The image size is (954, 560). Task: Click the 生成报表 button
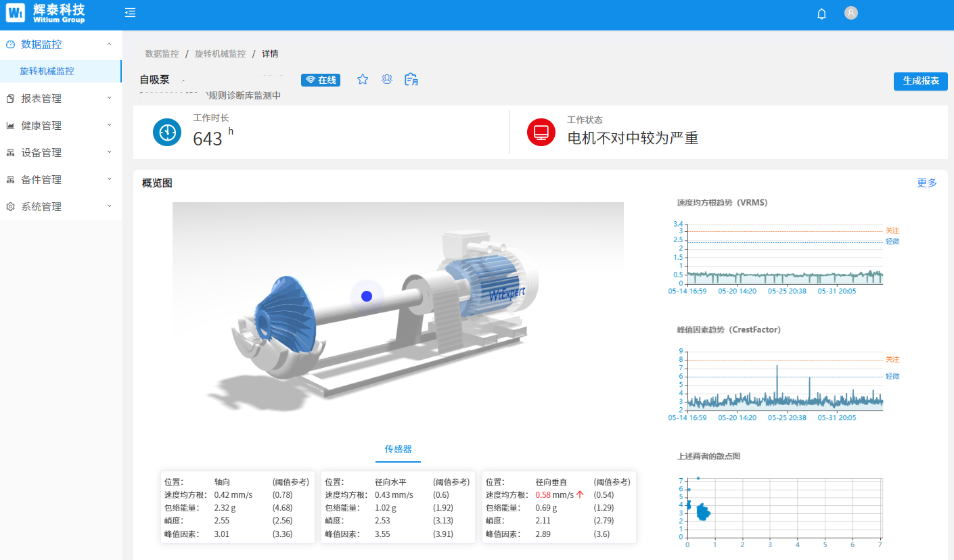pyautogui.click(x=920, y=81)
